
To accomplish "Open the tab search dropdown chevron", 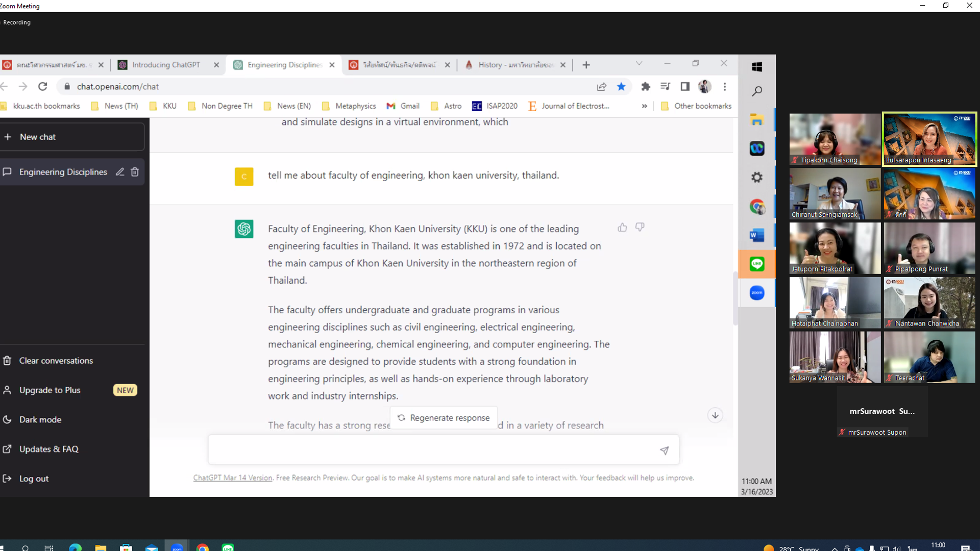I will tap(639, 64).
